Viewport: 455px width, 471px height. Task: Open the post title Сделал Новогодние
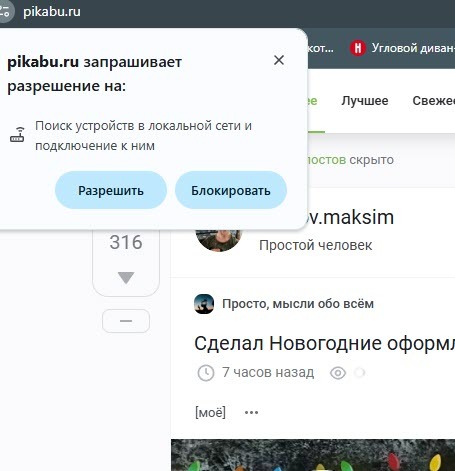pos(324,343)
